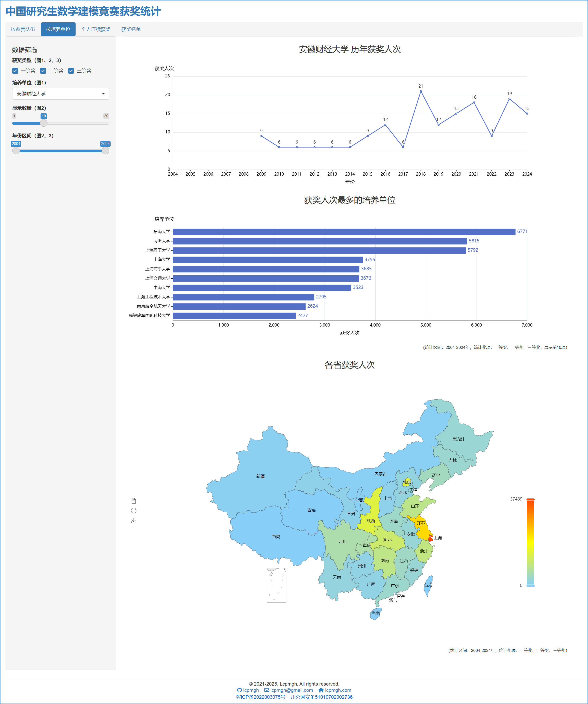This screenshot has height=704, width=588.
Task: Click 广东 province on the map
Action: pyautogui.click(x=395, y=586)
